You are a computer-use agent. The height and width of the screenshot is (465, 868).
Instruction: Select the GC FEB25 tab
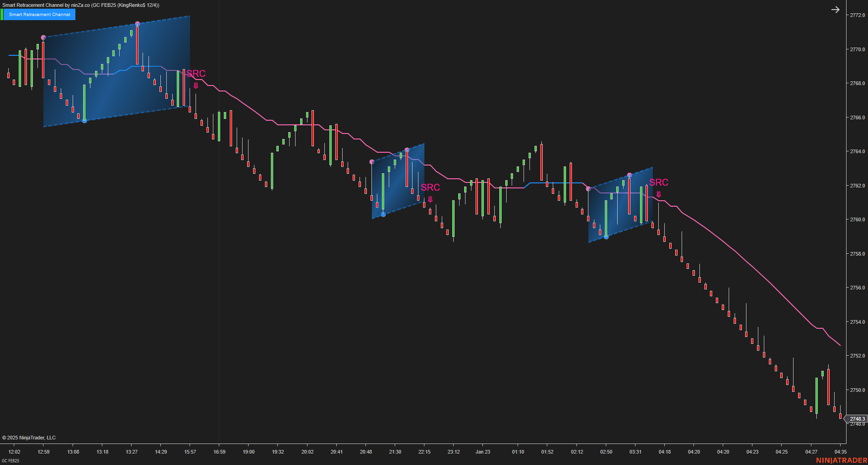coord(10,462)
